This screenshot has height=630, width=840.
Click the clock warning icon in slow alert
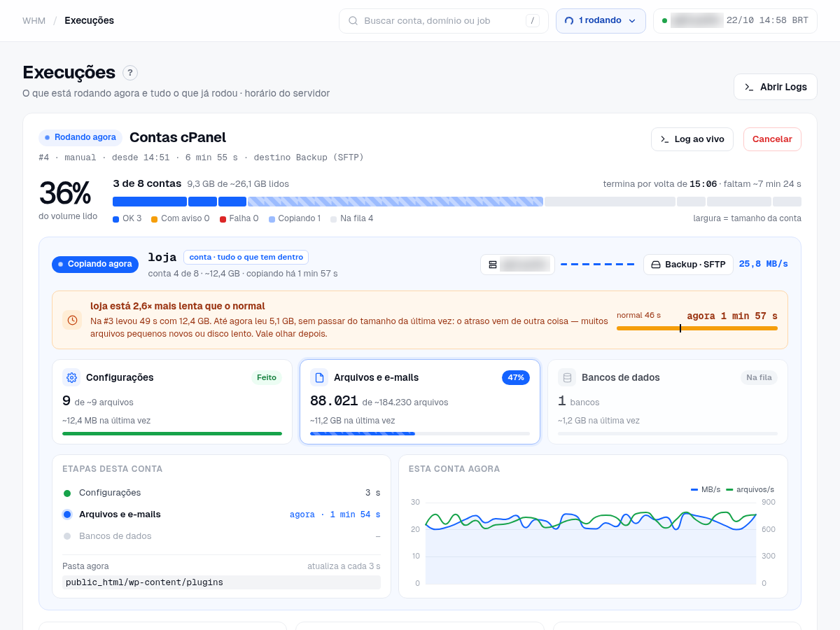[x=72, y=320]
